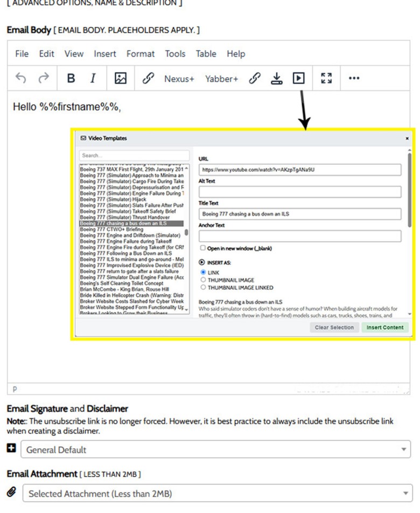Click the Redo arrow in the editor toolbar

click(44, 78)
